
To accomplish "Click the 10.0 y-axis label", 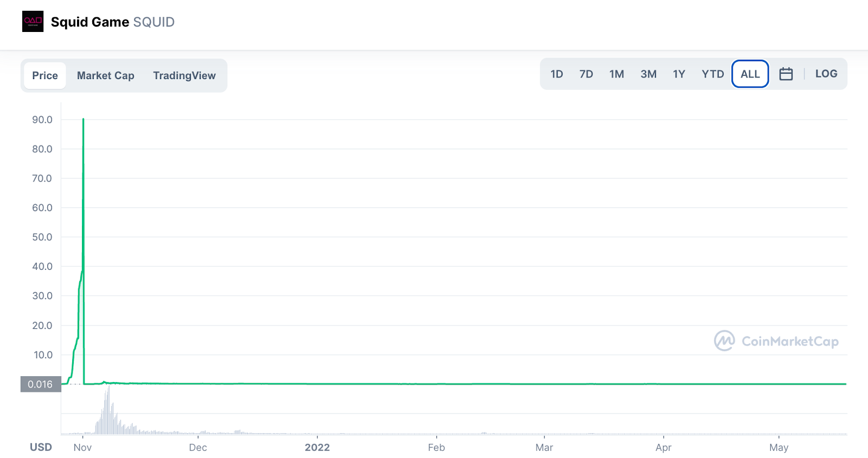I will 43,355.
